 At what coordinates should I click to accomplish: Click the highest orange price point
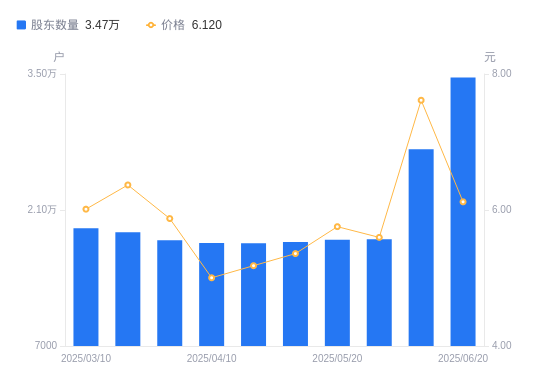421,101
